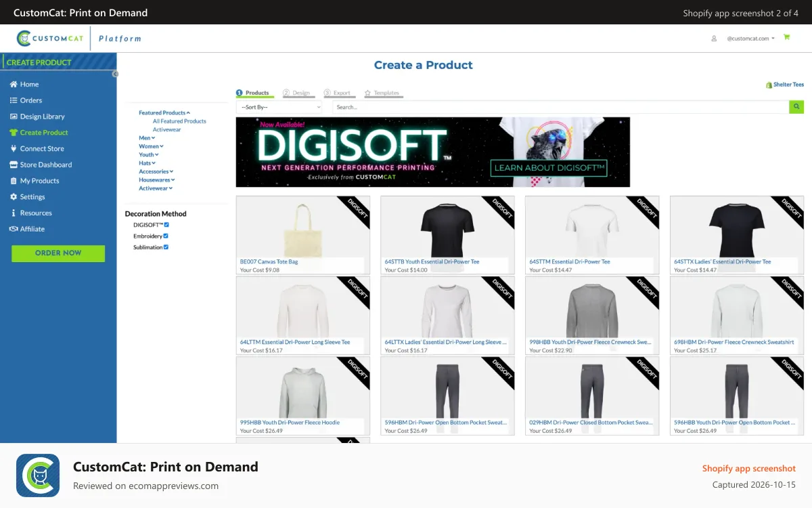The height and width of the screenshot is (508, 812).
Task: Collapse Featured Products category
Action: click(x=164, y=113)
